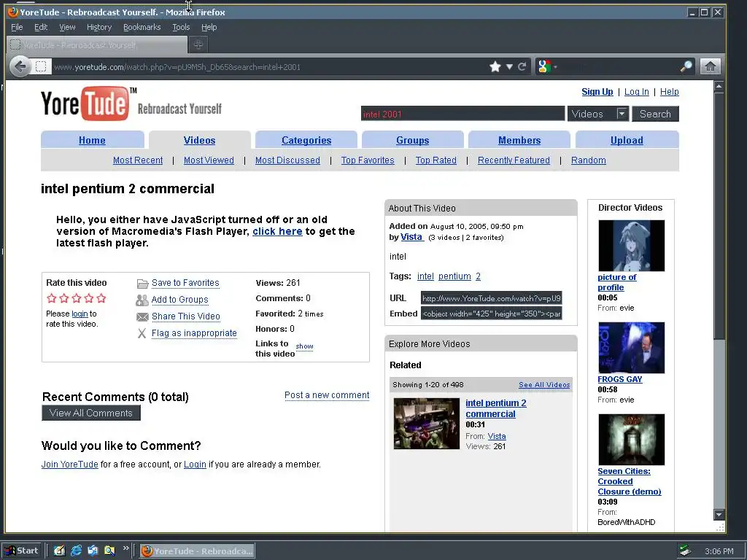Screen dimensions: 747x560
Task: Open the Upload tab
Action: pyautogui.click(x=627, y=140)
